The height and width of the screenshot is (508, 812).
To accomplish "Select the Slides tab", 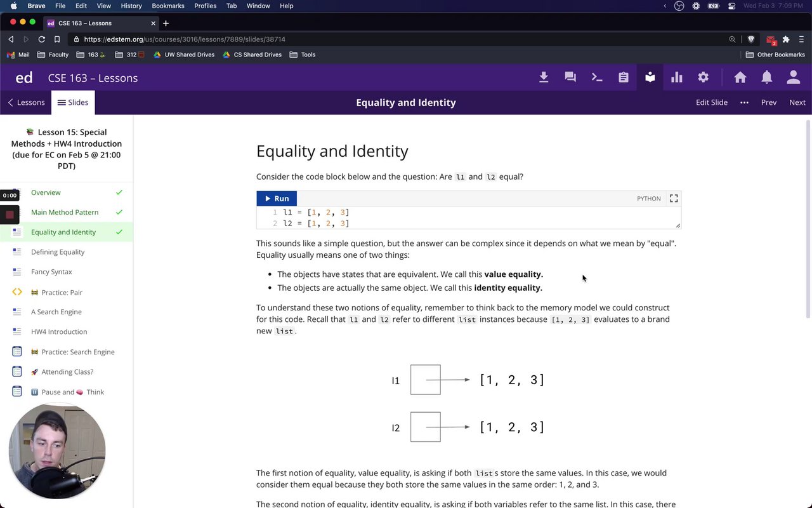I will coord(73,102).
